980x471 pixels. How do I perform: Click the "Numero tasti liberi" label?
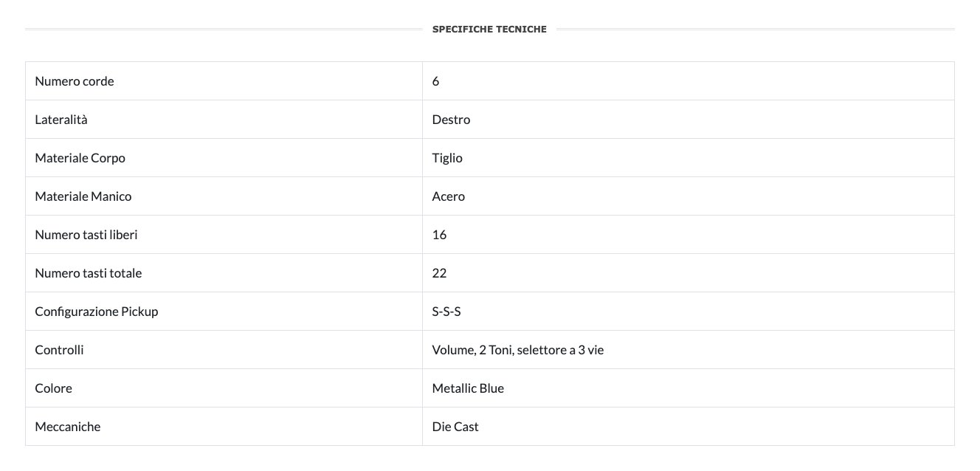coord(86,235)
